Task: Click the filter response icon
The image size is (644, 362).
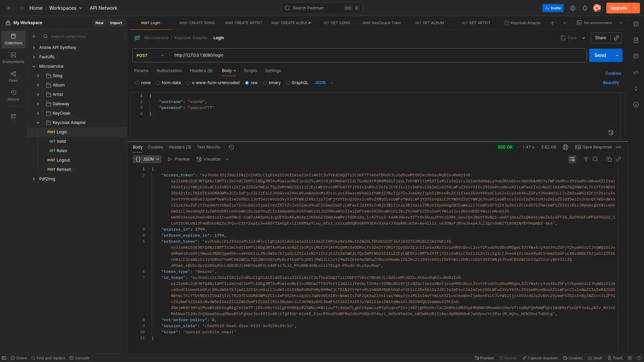Action: click(x=586, y=159)
